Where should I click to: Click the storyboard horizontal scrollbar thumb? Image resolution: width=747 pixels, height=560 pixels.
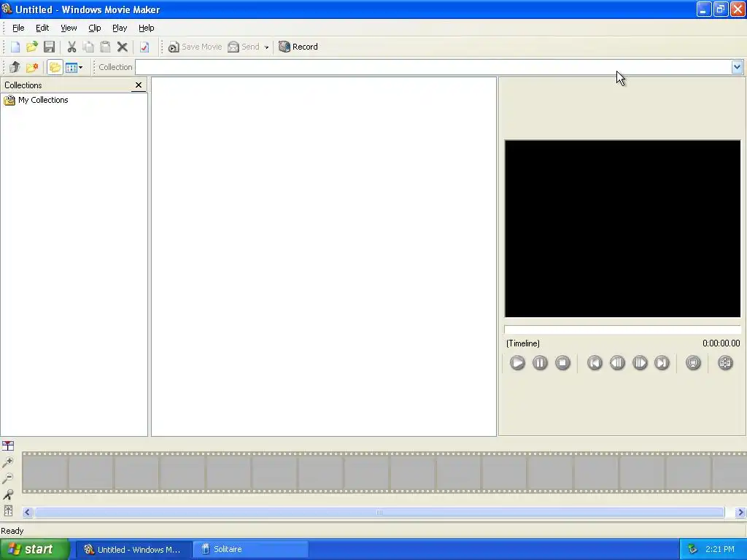[379, 513]
